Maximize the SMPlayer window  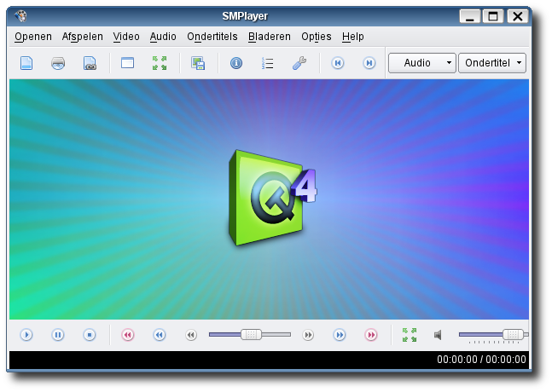(x=493, y=16)
